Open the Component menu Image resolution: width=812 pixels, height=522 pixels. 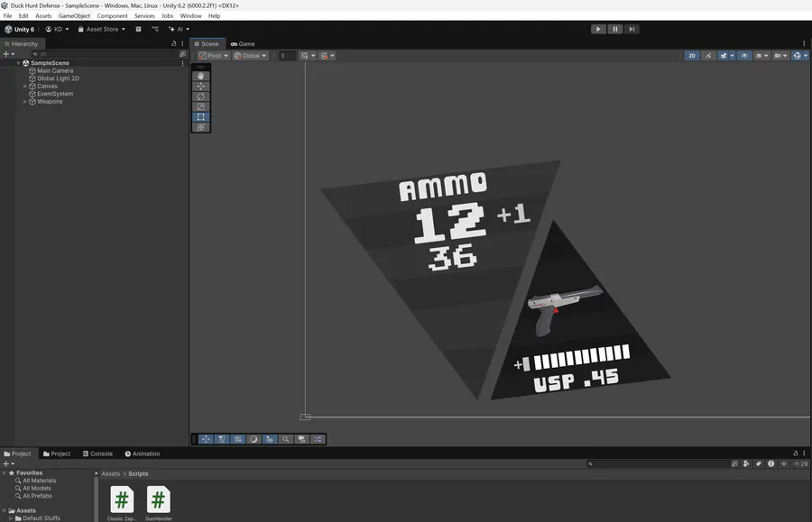click(x=112, y=16)
